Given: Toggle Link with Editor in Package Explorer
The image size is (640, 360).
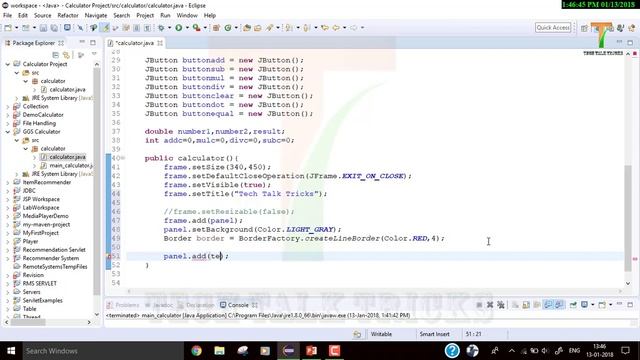Looking at the screenshot, I should pos(66,55).
